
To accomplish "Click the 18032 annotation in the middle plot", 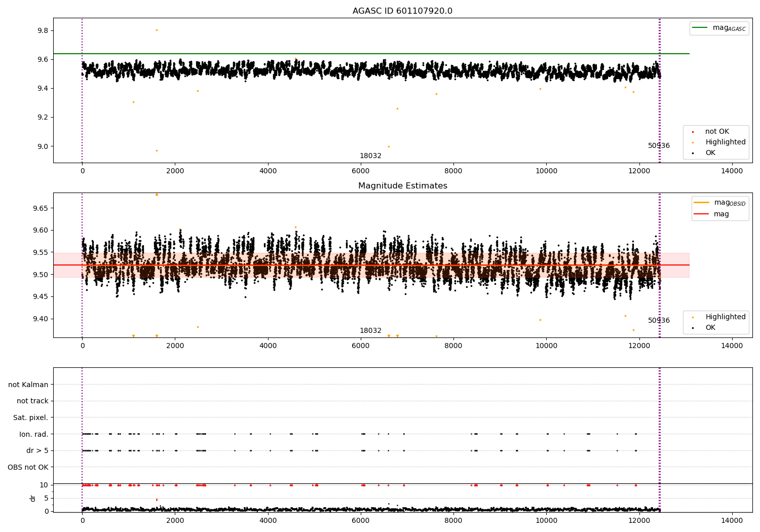I will pos(370,331).
